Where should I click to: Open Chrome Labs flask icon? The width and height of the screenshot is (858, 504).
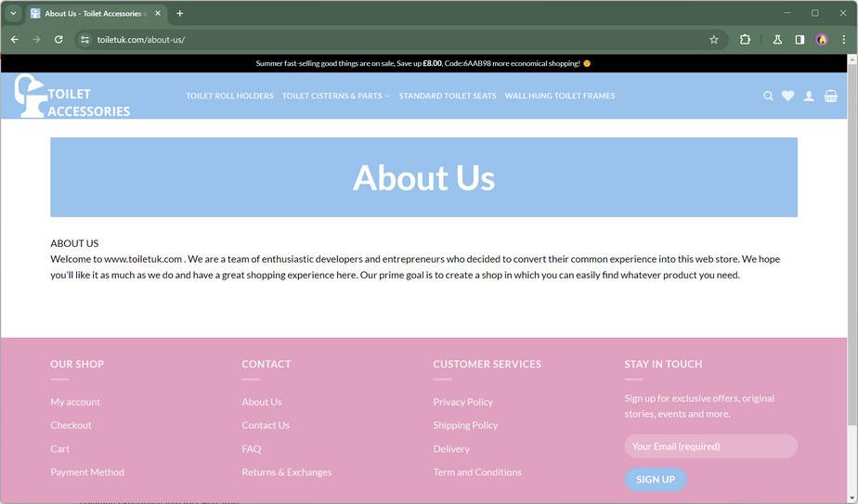[777, 39]
